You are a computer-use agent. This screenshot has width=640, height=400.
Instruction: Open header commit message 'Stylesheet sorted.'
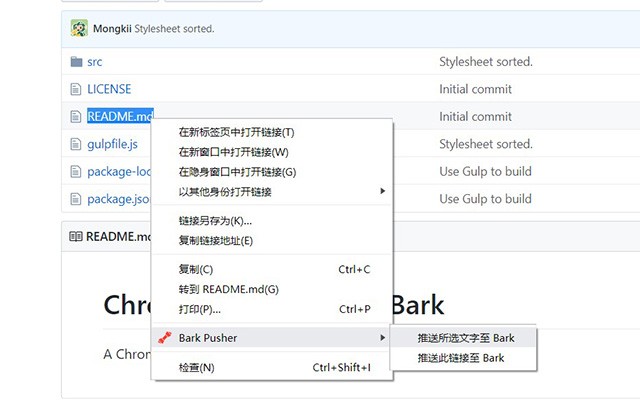[174, 29]
